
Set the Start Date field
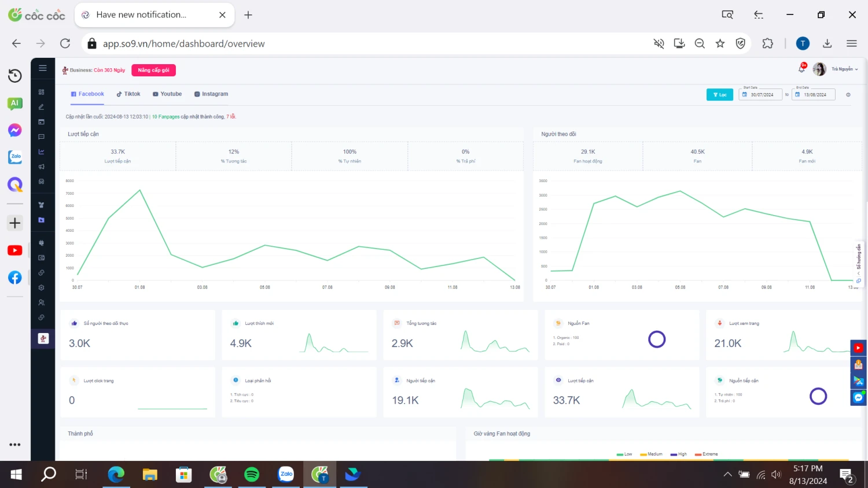[760, 94]
